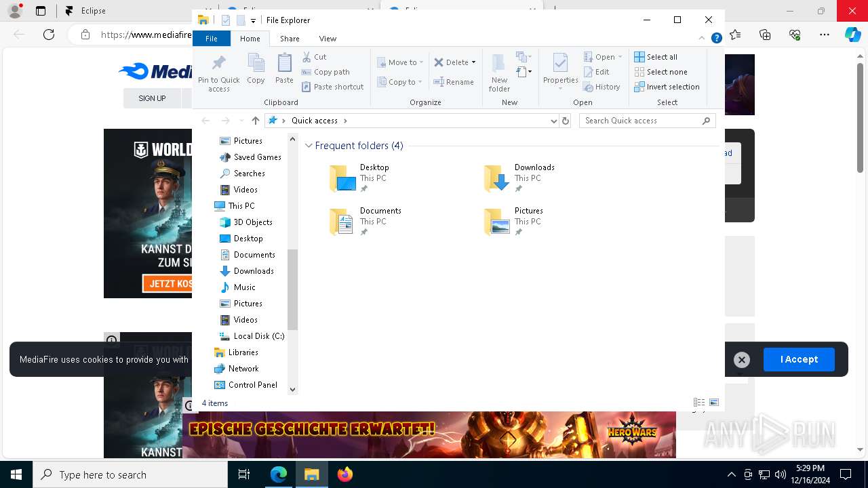Click Invert selection in ribbon
Image resolution: width=868 pixels, height=488 pixels.
click(x=667, y=87)
